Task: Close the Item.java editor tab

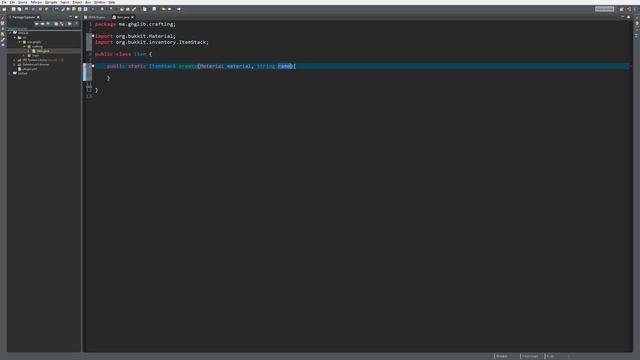Action: pyautogui.click(x=132, y=17)
